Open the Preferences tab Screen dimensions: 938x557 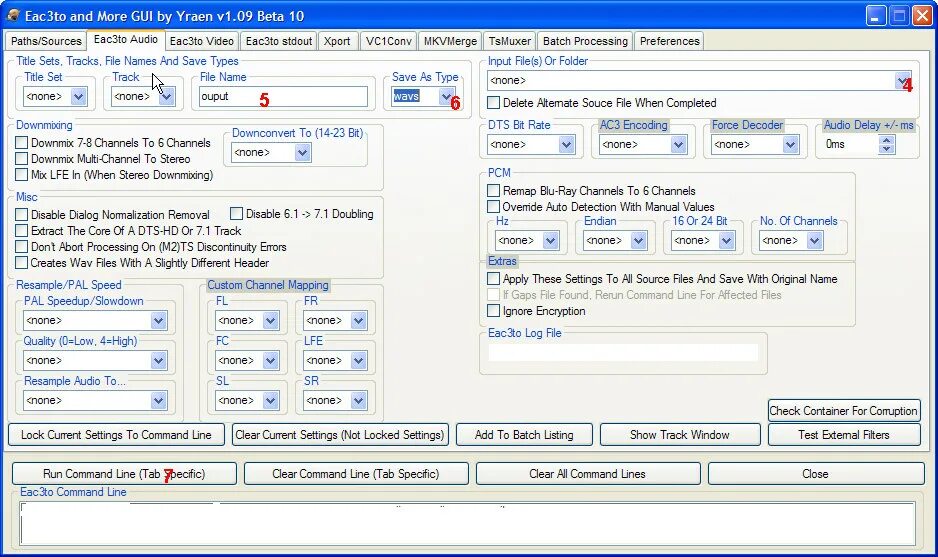[x=669, y=41]
